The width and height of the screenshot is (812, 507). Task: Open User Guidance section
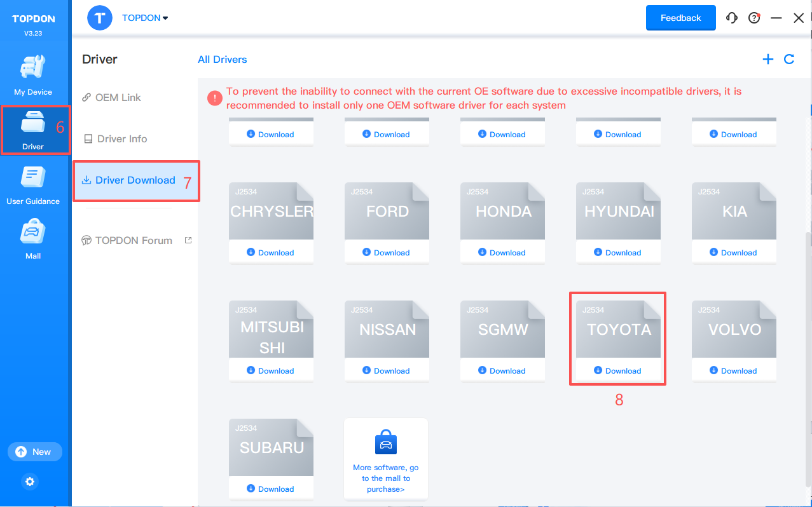[33, 185]
